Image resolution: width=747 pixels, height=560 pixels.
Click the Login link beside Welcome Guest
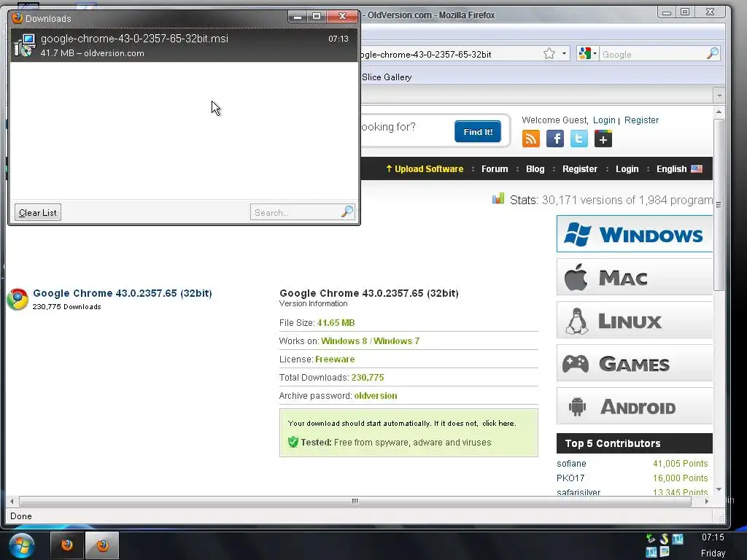coord(604,120)
